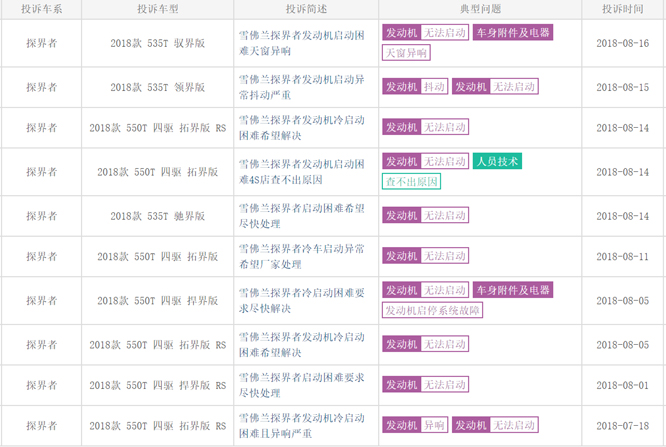Screen dimensions: 666x447
Task: Open complaint 雪佛兰探界者发动机启动困难天窗异响
Action: click(302, 43)
